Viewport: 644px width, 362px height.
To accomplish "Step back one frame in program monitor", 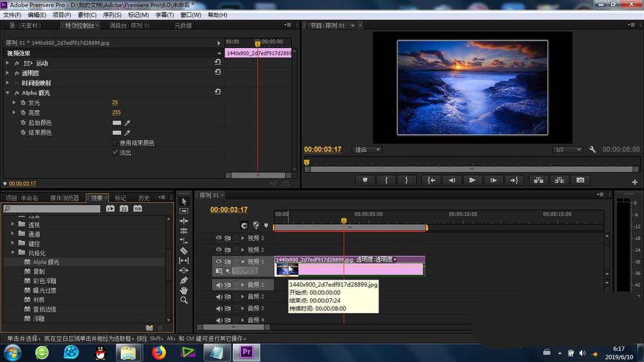I will (x=452, y=180).
